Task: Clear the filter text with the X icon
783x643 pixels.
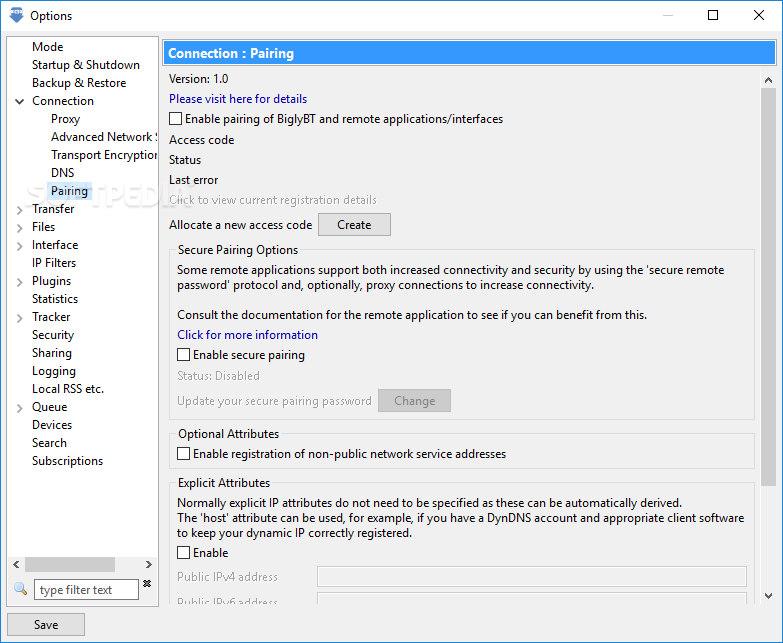Action: (x=147, y=583)
